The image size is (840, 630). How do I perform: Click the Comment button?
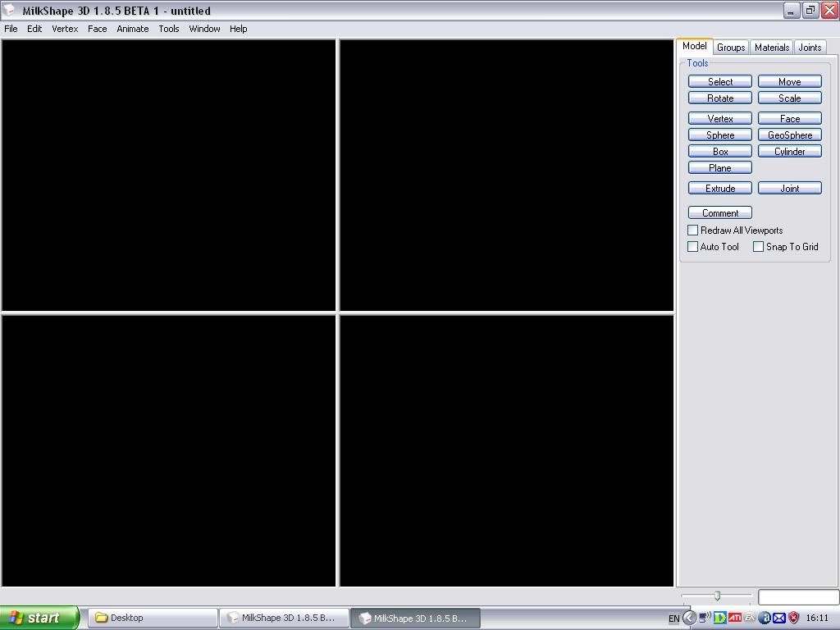(720, 212)
